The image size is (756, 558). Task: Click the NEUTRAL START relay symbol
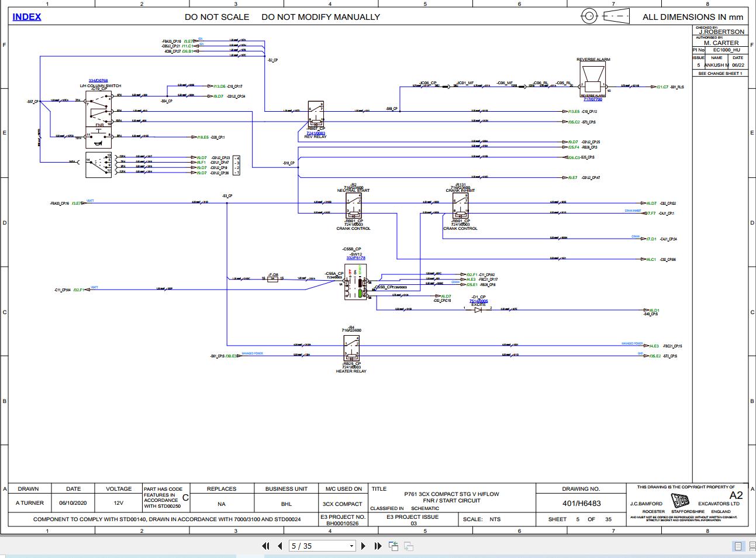point(354,206)
